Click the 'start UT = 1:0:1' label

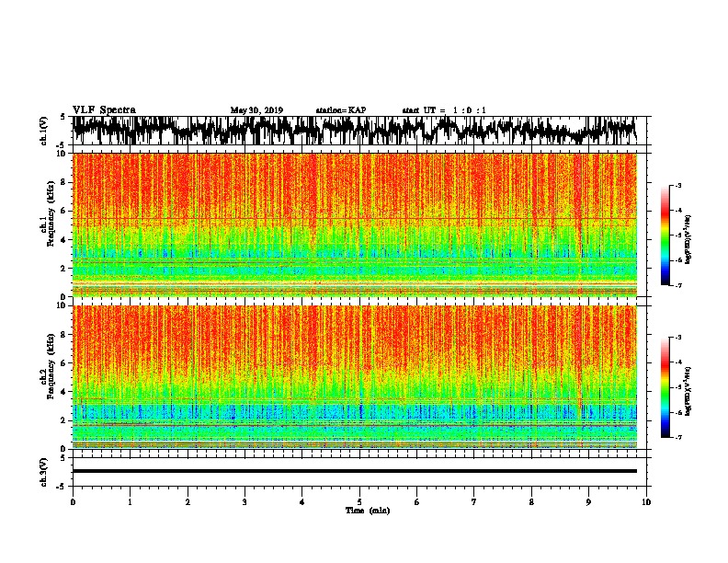point(444,110)
